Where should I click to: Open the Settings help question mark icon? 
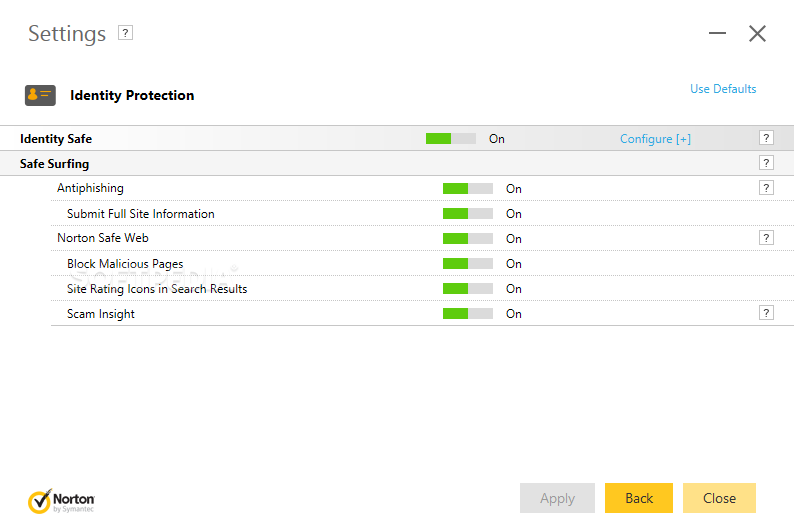coord(125,33)
